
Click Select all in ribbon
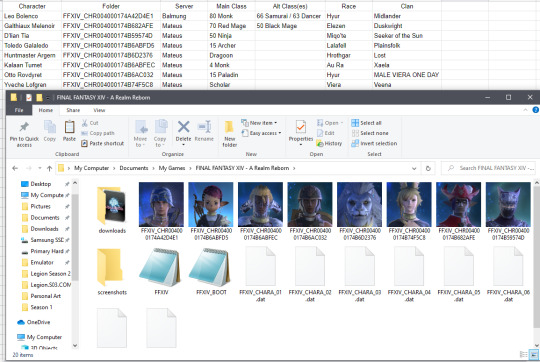[x=366, y=123]
